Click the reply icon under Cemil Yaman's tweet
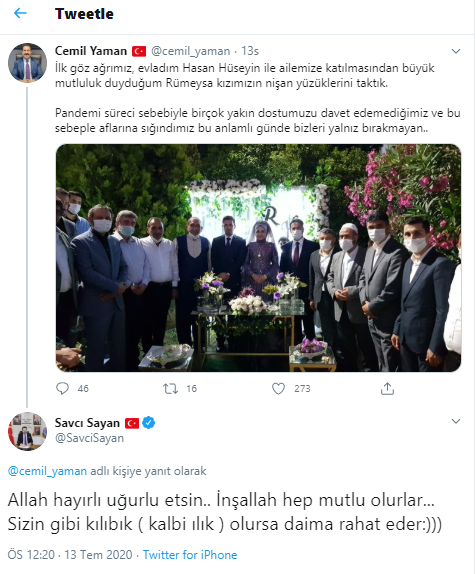 point(62,388)
